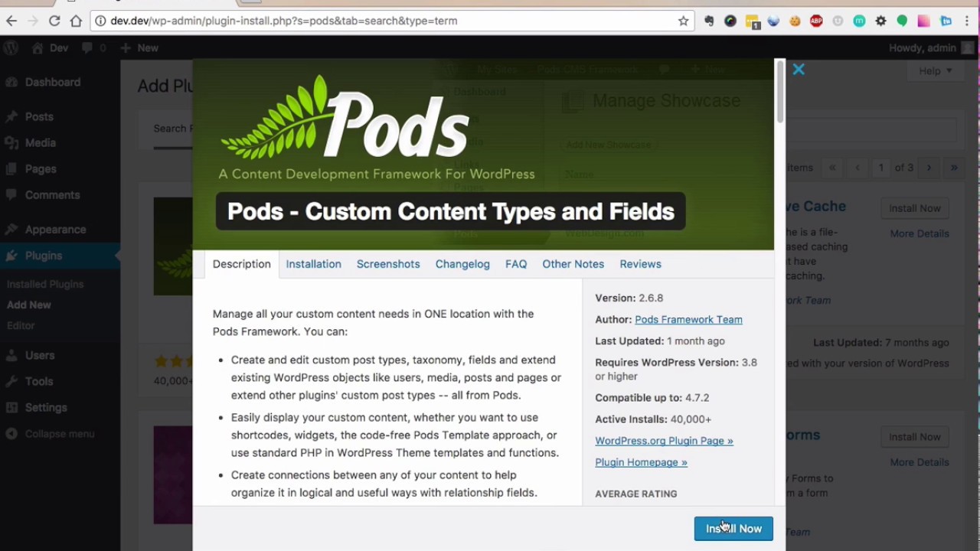
Task: Click the pink gradient square extension icon
Action: tap(924, 21)
